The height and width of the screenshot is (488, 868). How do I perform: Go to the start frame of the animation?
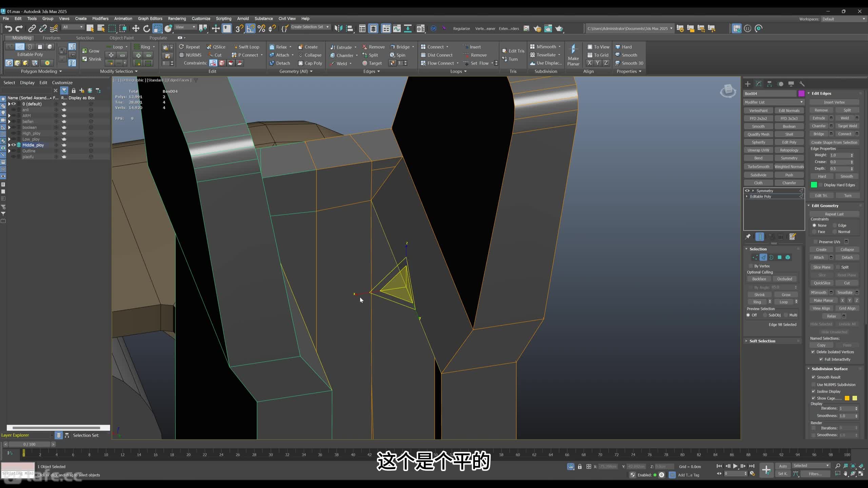tap(719, 466)
